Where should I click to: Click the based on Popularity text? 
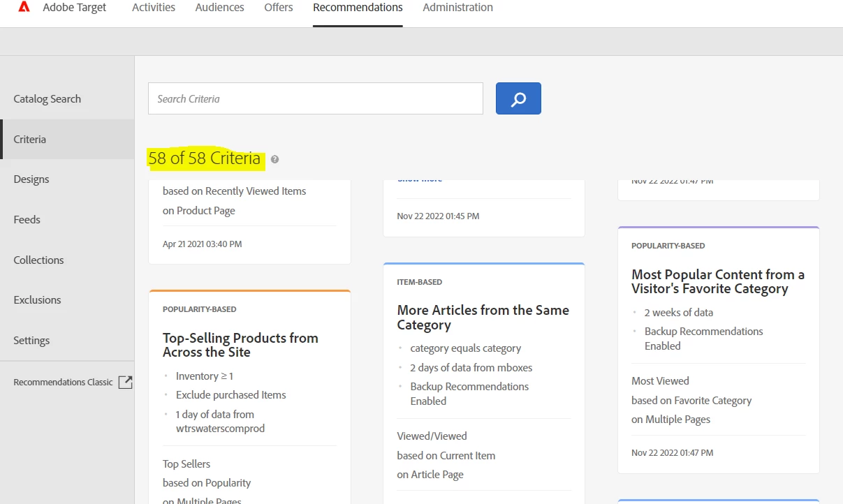207,483
